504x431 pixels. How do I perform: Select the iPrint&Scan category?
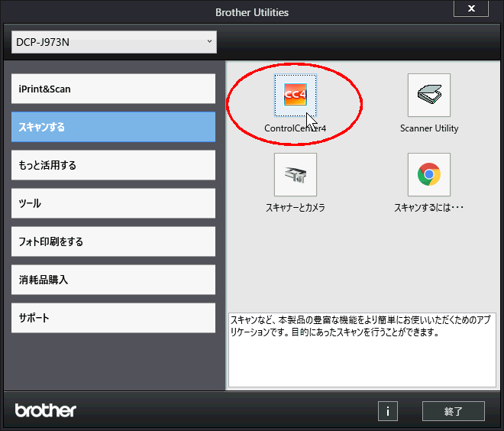[113, 89]
